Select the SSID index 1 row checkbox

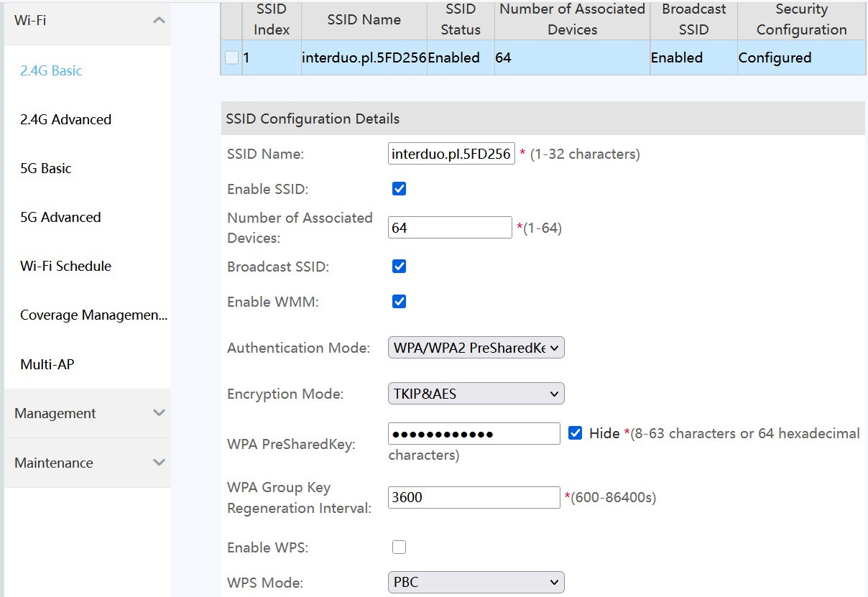point(231,57)
